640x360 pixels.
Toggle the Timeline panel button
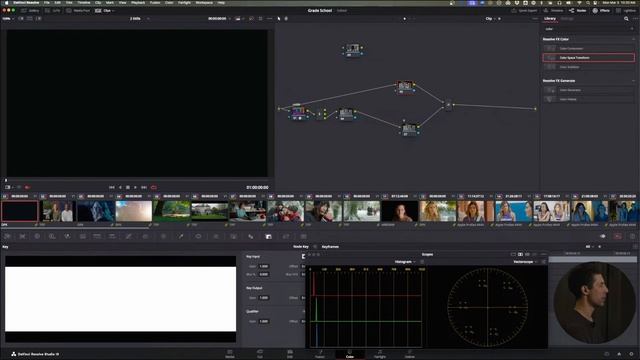[x=554, y=11]
